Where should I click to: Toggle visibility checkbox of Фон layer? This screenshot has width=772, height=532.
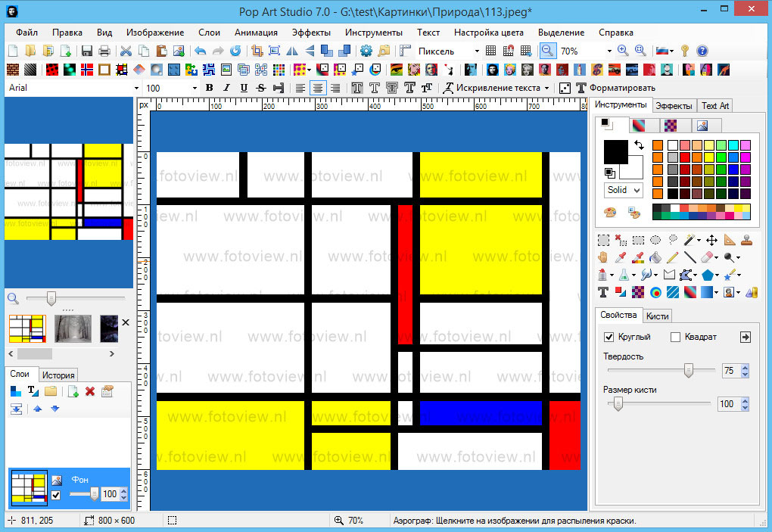[x=56, y=495]
